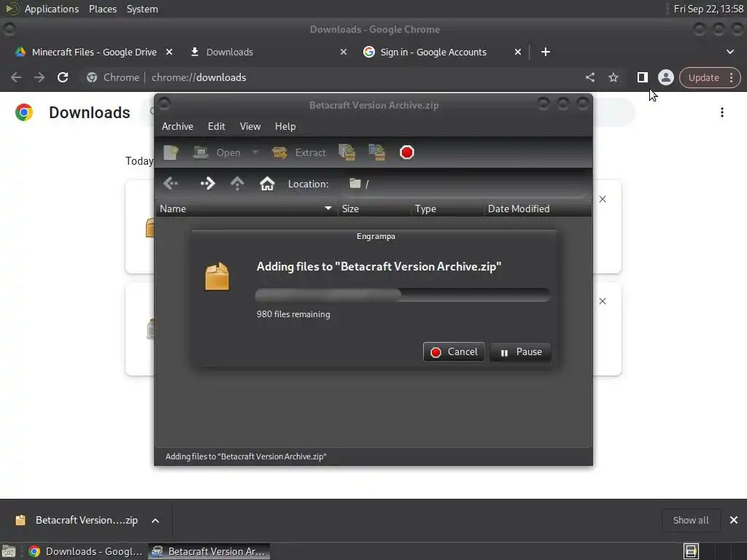Open the Edit menu in Engrampa

click(x=216, y=126)
